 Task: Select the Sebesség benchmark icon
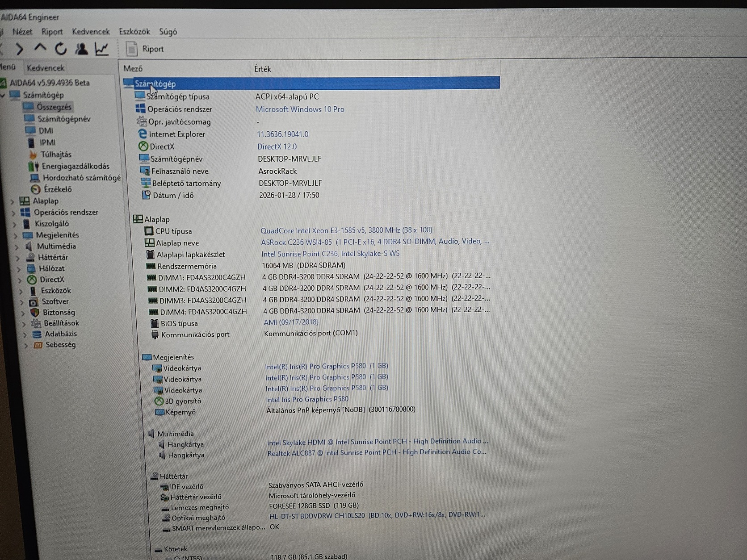[x=38, y=344]
